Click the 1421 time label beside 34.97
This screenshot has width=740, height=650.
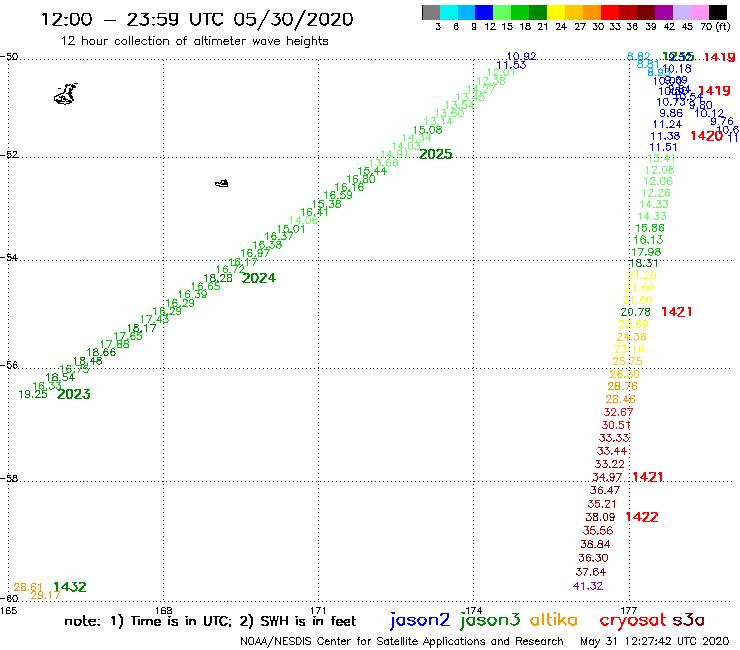tap(648, 477)
